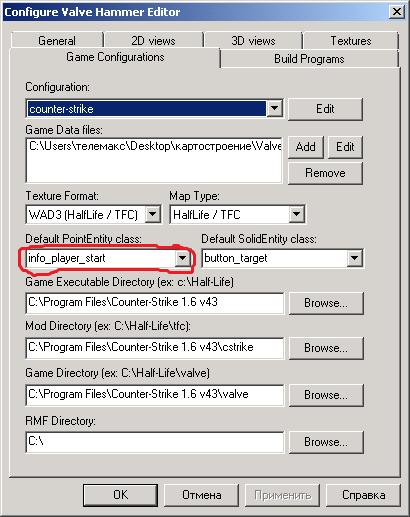Add a Game Data file
The height and width of the screenshot is (517, 410).
click(x=306, y=147)
